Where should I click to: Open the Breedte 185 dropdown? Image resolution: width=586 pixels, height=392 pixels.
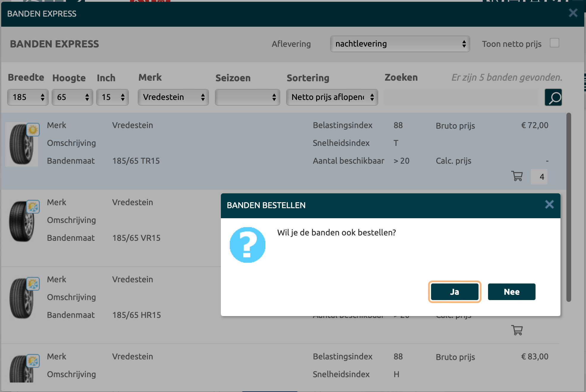28,97
